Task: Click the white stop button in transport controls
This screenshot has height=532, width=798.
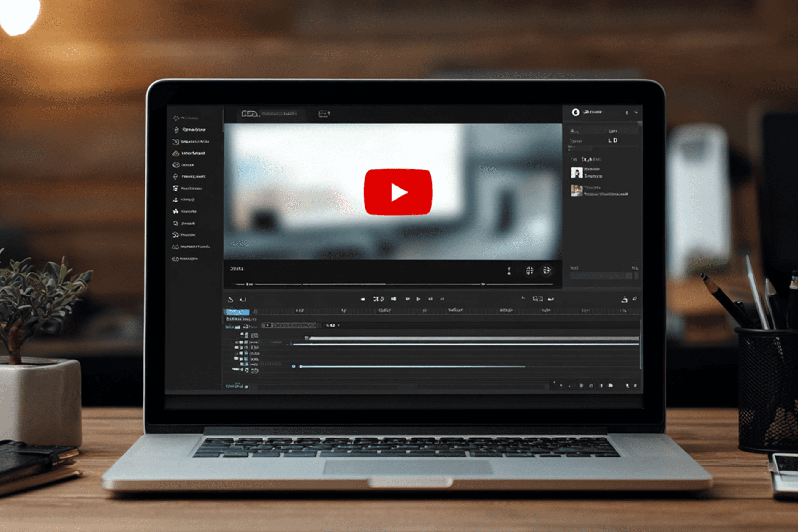Action: point(363,299)
